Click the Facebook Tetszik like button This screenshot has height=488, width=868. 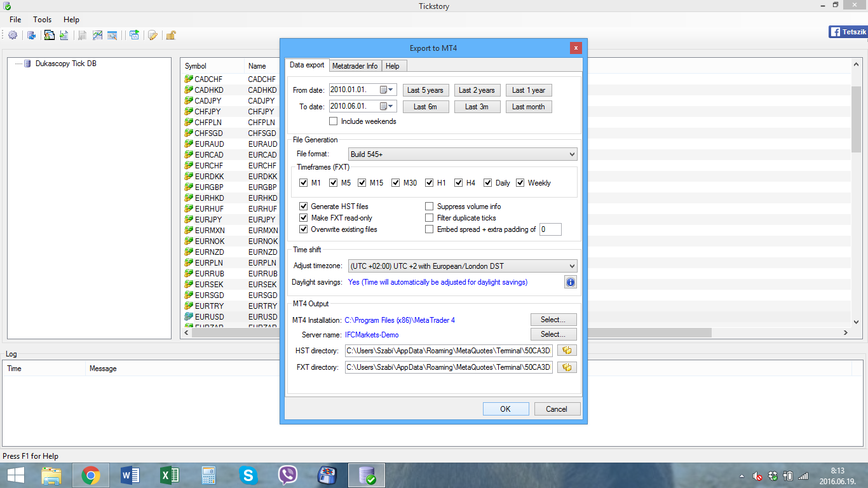[x=847, y=32]
